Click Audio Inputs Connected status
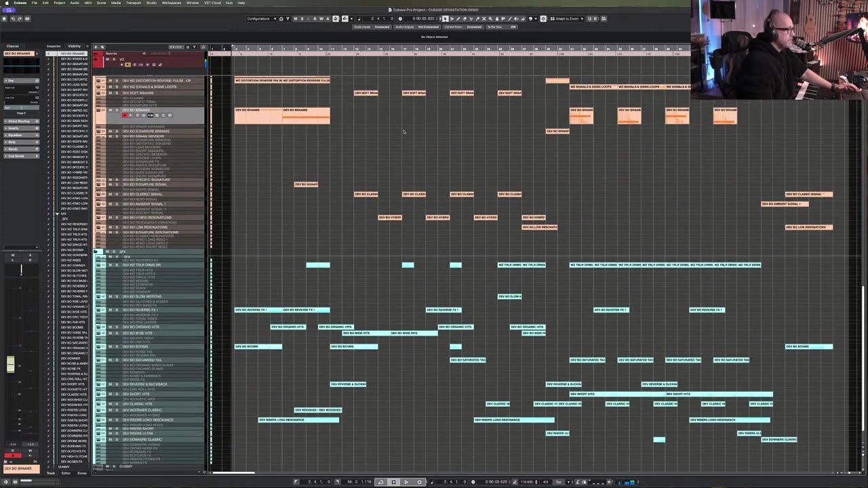This screenshot has height=488, width=868. point(372,27)
